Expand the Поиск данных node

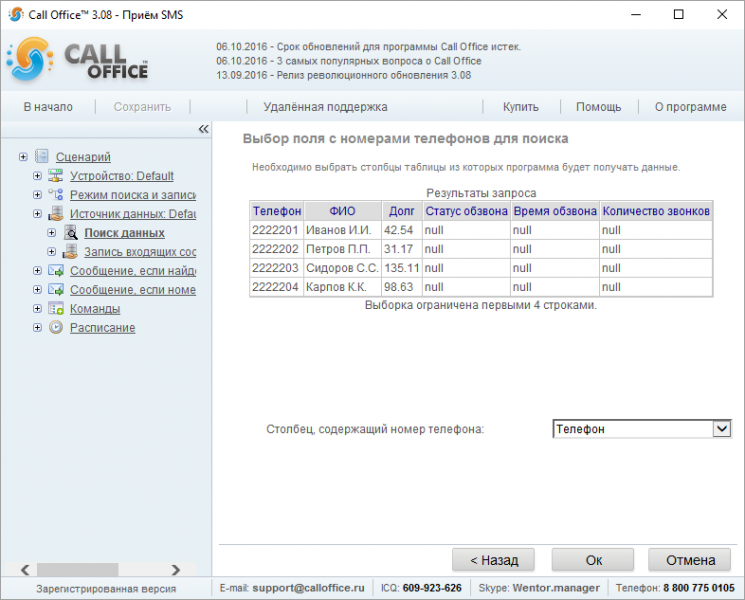(x=52, y=233)
